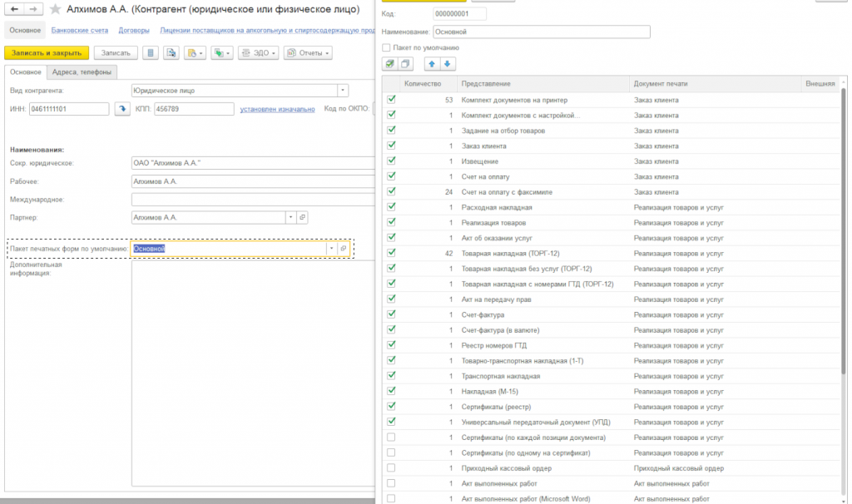Move the selected row up with the arrow
The height and width of the screenshot is (504, 852).
(x=433, y=64)
